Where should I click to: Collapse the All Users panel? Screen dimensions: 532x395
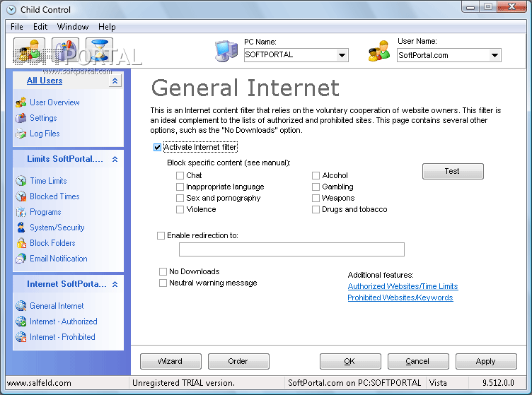pos(115,81)
